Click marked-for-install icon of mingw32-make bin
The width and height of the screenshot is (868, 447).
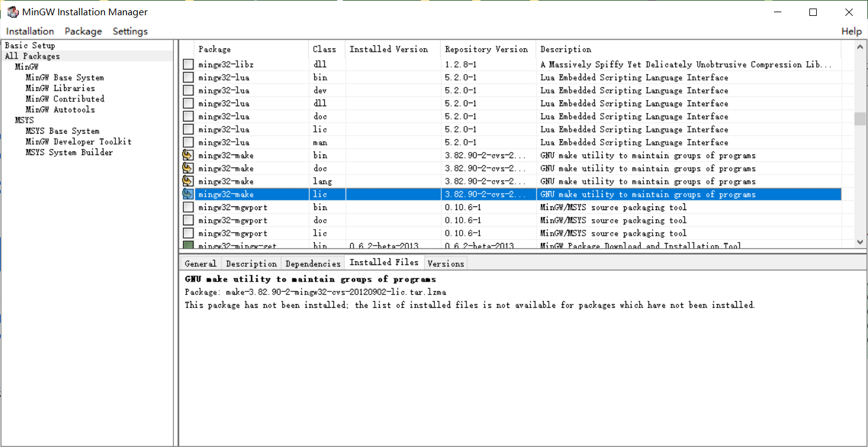(188, 155)
